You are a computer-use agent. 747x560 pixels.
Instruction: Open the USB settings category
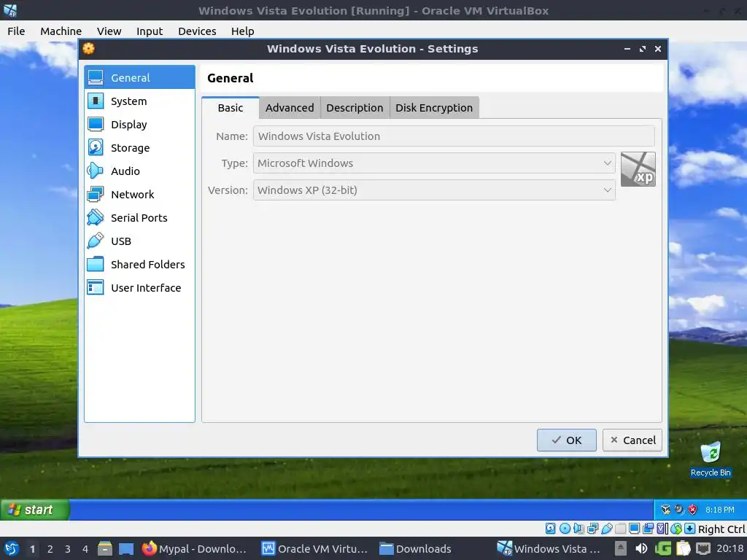139,241
